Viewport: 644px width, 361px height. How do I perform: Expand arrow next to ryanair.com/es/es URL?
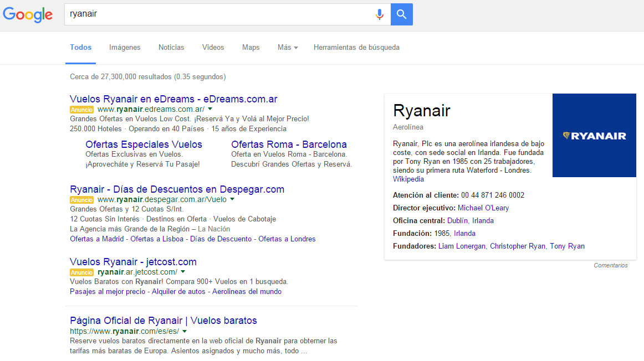coord(185,331)
